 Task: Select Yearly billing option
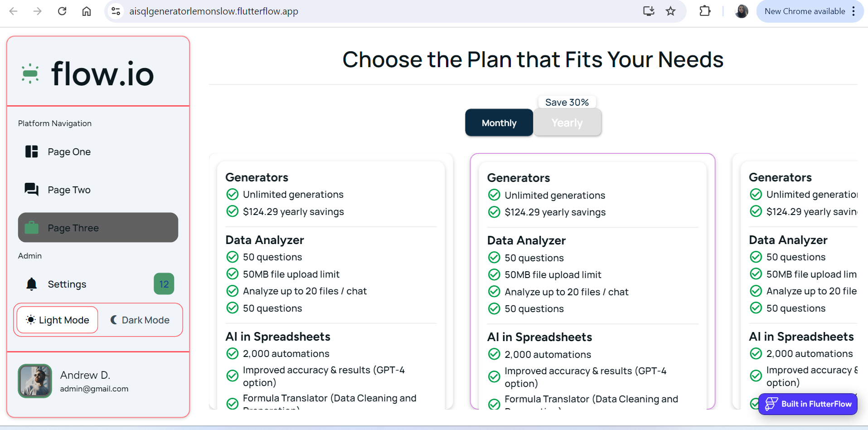(x=567, y=123)
